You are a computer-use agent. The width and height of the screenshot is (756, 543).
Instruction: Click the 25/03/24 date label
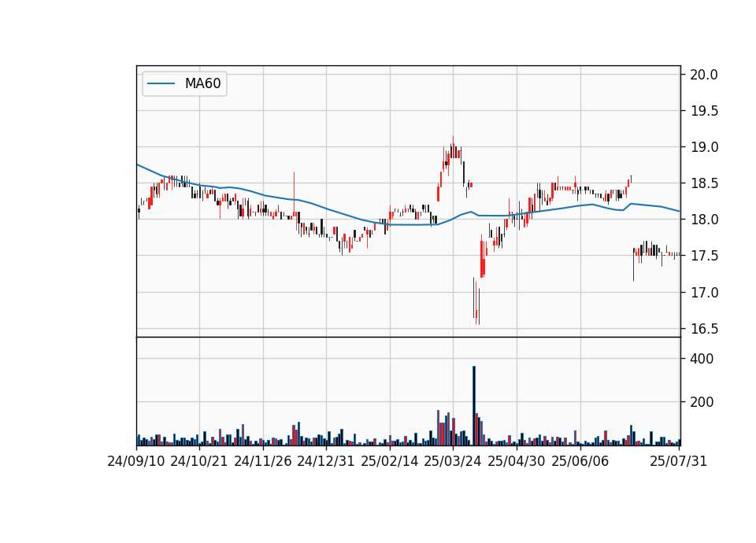(453, 461)
